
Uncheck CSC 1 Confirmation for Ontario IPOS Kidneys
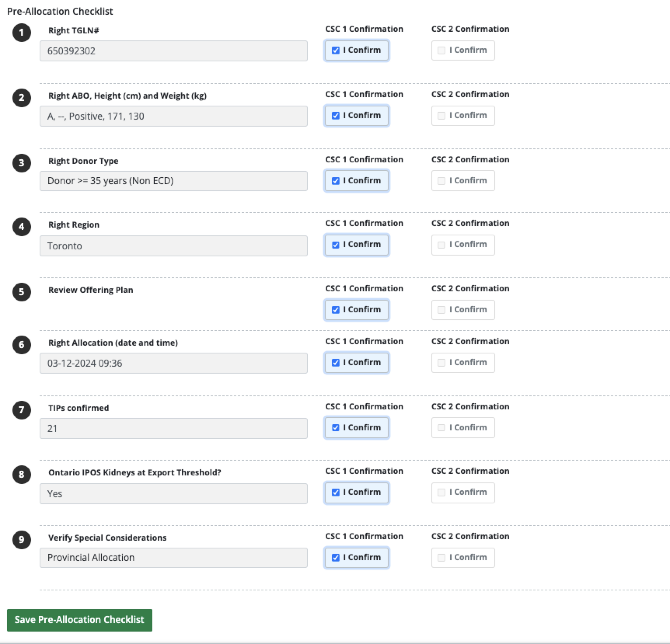(336, 492)
